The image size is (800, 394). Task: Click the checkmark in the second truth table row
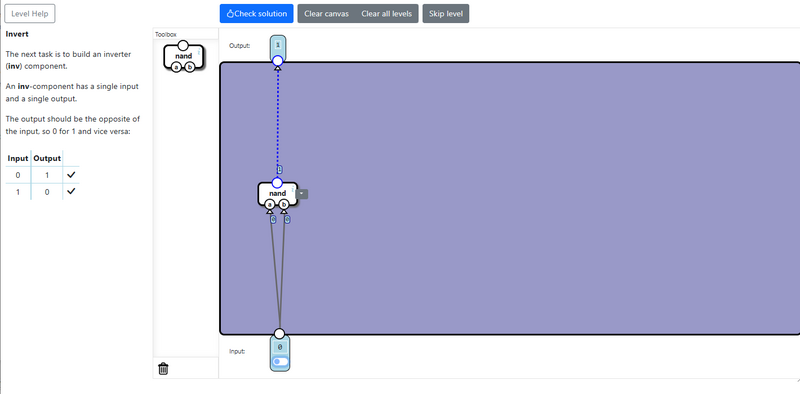click(x=71, y=191)
